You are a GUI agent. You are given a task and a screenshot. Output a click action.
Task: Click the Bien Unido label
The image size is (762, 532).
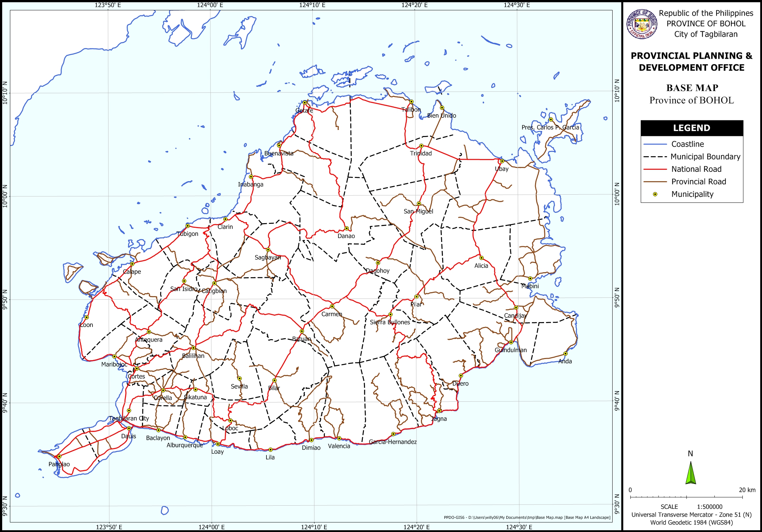(x=441, y=116)
